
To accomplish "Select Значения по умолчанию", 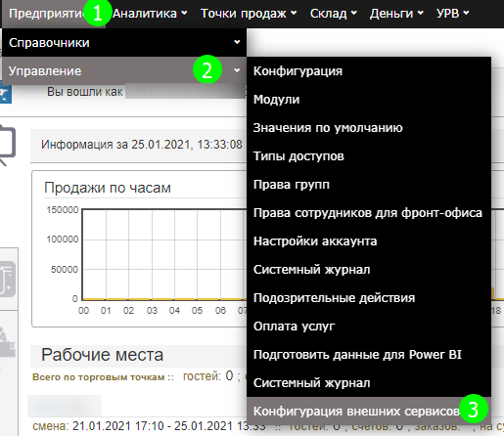I will click(x=369, y=128).
